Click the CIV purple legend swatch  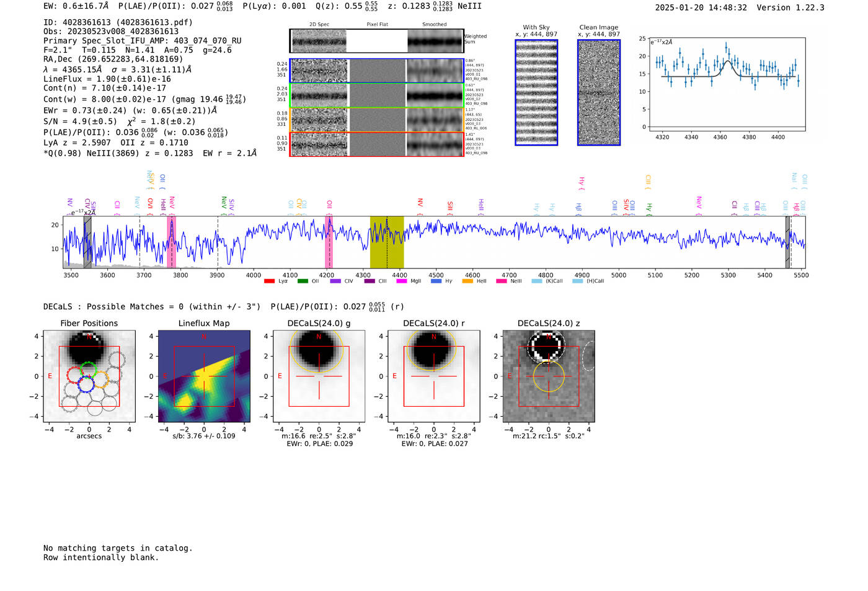coord(335,281)
